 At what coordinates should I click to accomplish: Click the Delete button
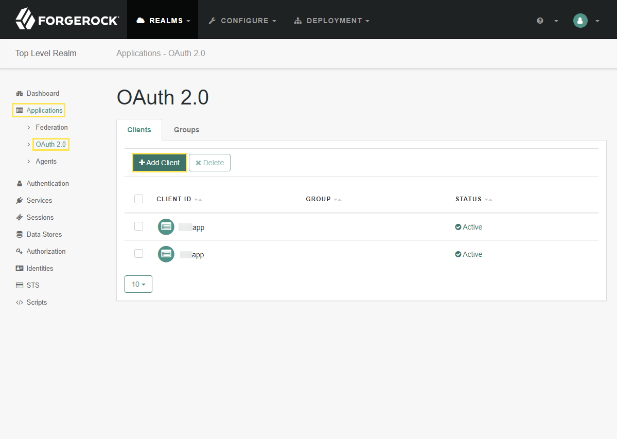point(210,162)
